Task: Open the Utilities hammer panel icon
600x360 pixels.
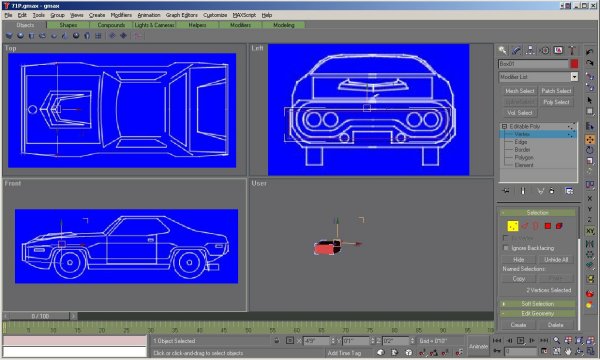Action: [572, 50]
